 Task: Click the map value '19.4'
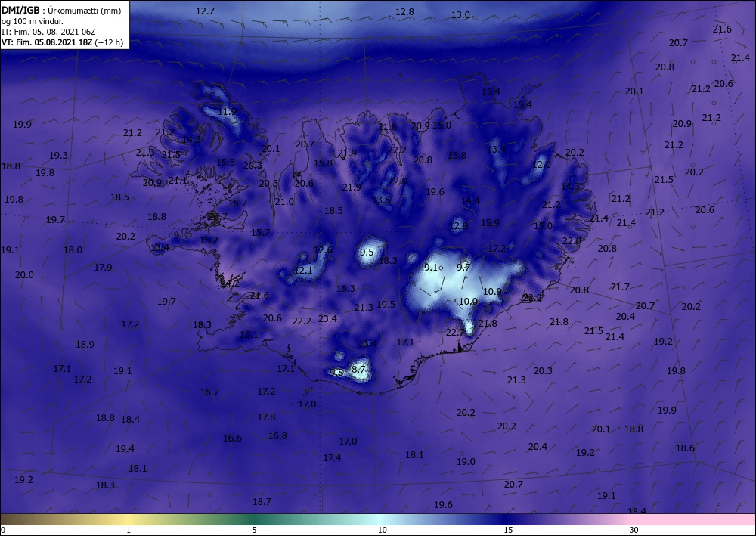click(125, 449)
